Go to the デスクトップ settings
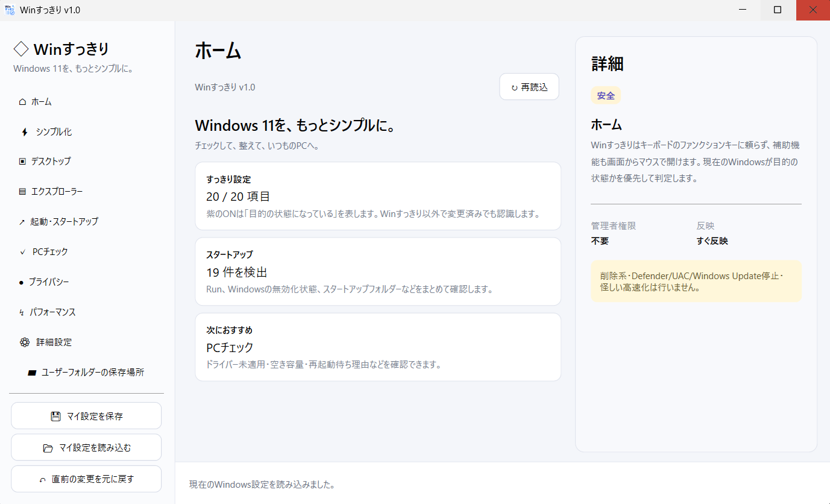The height and width of the screenshot is (504, 830). 87,162
